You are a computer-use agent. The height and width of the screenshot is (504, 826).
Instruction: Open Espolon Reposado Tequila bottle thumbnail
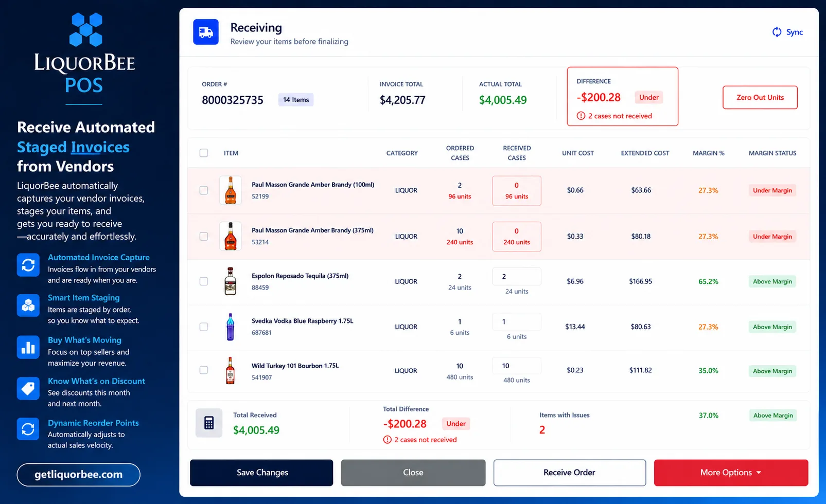(x=231, y=281)
